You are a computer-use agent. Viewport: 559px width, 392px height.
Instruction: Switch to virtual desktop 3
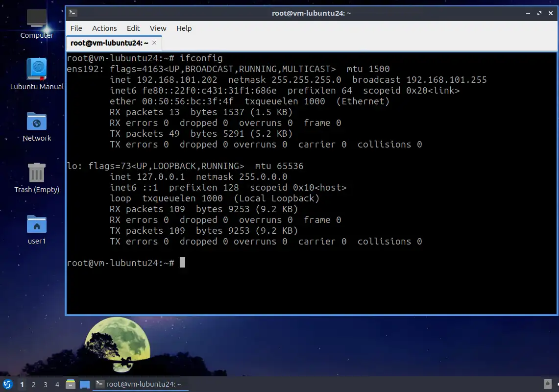(45, 385)
